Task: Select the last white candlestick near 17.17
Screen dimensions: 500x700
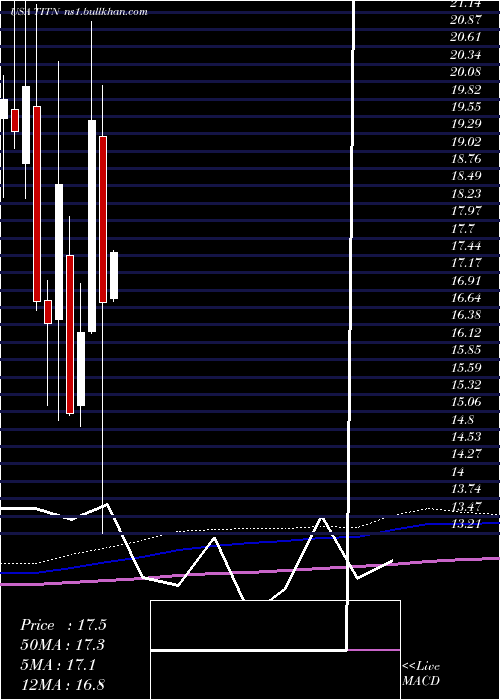Action: 114,275
